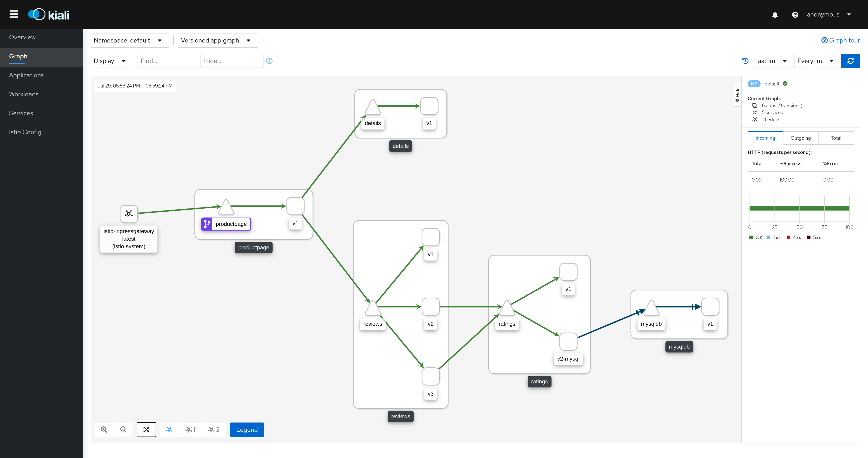Click the Find input field

pyautogui.click(x=168, y=61)
